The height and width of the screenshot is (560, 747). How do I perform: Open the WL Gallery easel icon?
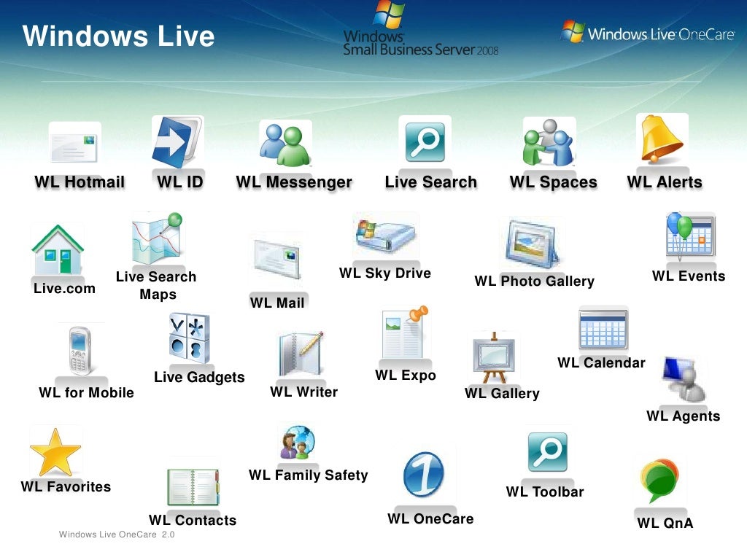pyautogui.click(x=494, y=357)
